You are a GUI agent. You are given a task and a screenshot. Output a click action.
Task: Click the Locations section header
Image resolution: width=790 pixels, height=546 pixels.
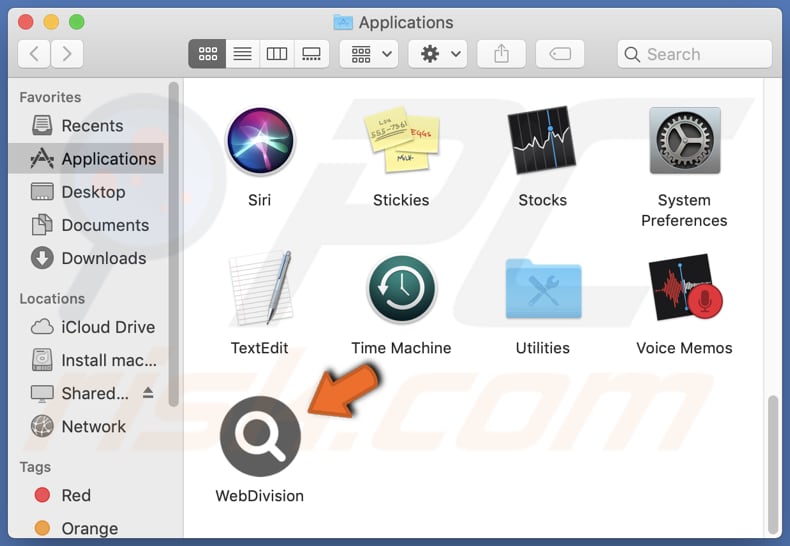[x=52, y=299]
